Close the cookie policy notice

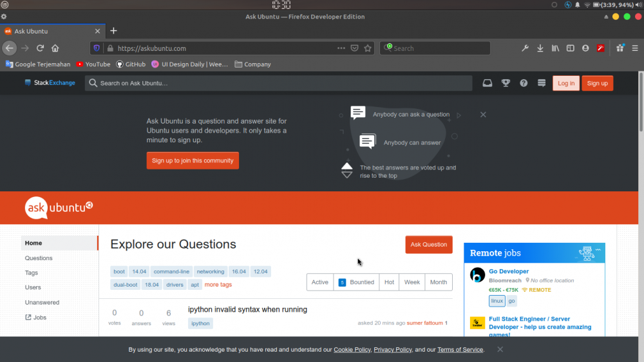point(500,349)
